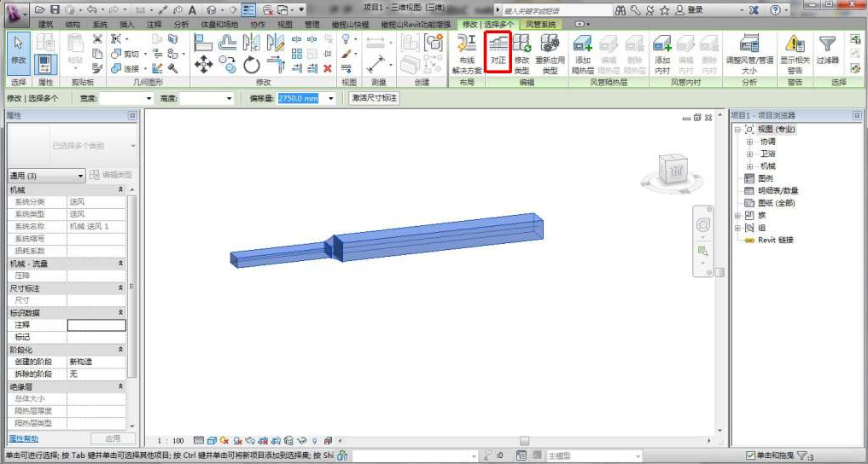The image size is (868, 464).
Task: Click the 过滤器 (Filter) funnel icon
Action: [827, 46]
